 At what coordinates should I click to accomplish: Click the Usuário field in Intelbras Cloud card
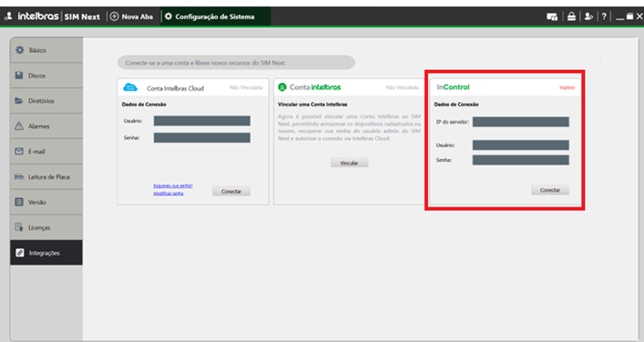201,121
